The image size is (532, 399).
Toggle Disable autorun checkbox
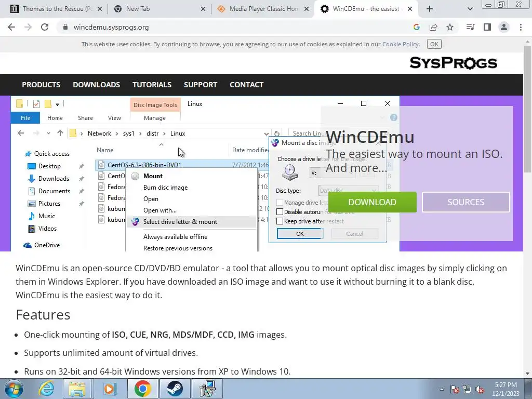(280, 212)
